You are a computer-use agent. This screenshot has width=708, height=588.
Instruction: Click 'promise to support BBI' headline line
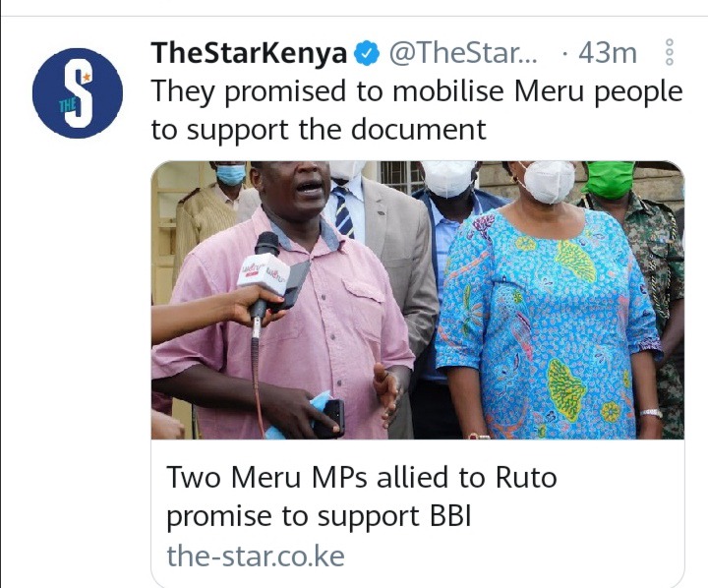coord(319,516)
